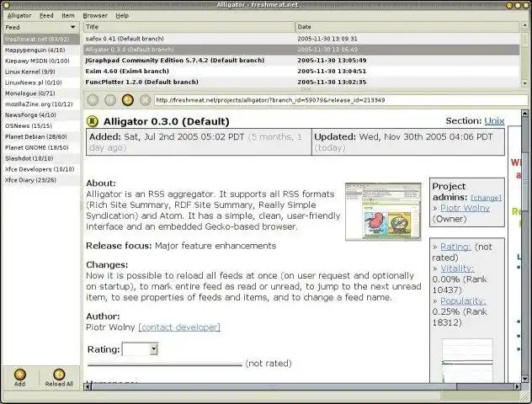Click the orange browser Reload icon
The width and height of the screenshot is (532, 404).
pos(128,100)
